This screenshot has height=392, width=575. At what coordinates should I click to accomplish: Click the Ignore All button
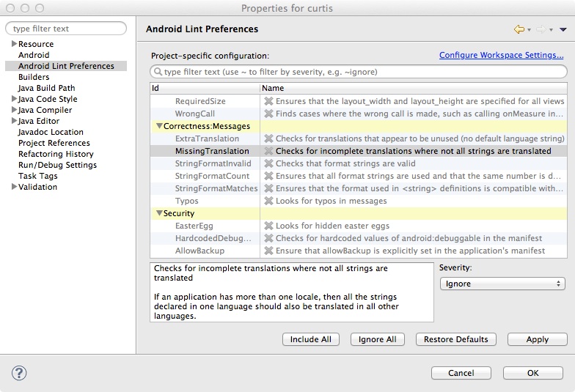(x=377, y=339)
